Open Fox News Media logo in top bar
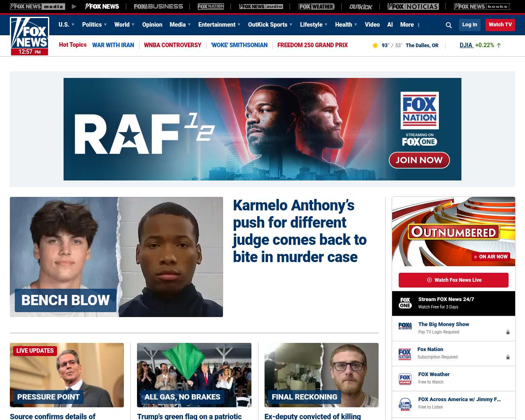525x420 pixels. point(37,7)
